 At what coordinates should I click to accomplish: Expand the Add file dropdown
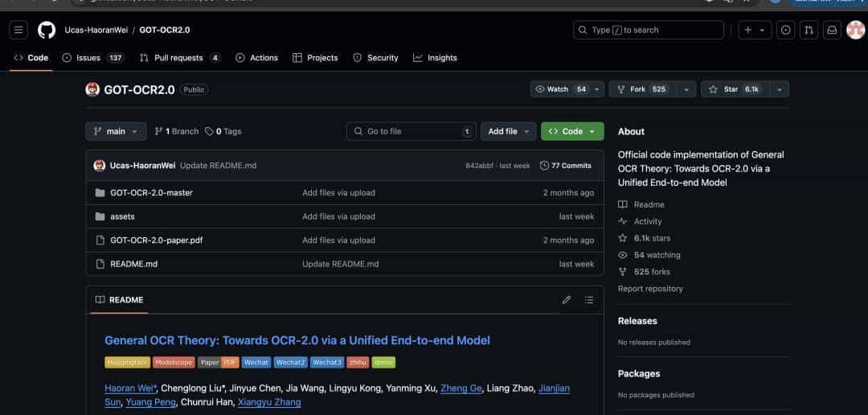pyautogui.click(x=508, y=131)
